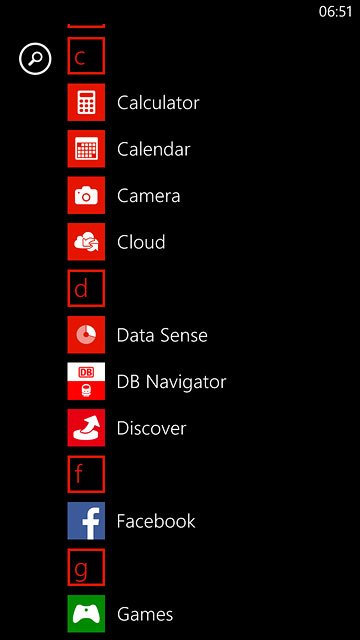Viewport: 360px width, 640px height.
Task: Tap the Facebook app name
Action: point(156,521)
